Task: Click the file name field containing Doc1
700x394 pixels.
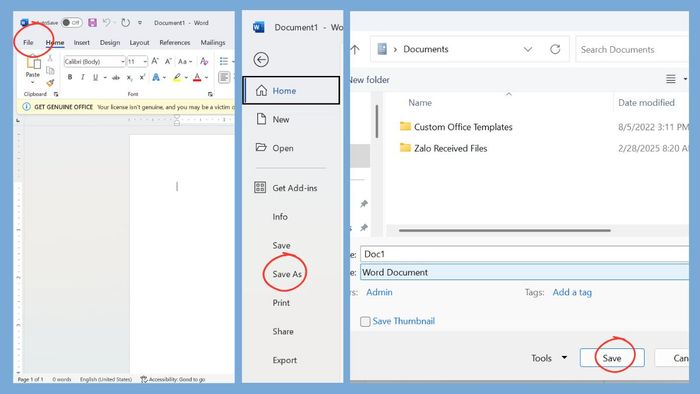Action: (525, 254)
